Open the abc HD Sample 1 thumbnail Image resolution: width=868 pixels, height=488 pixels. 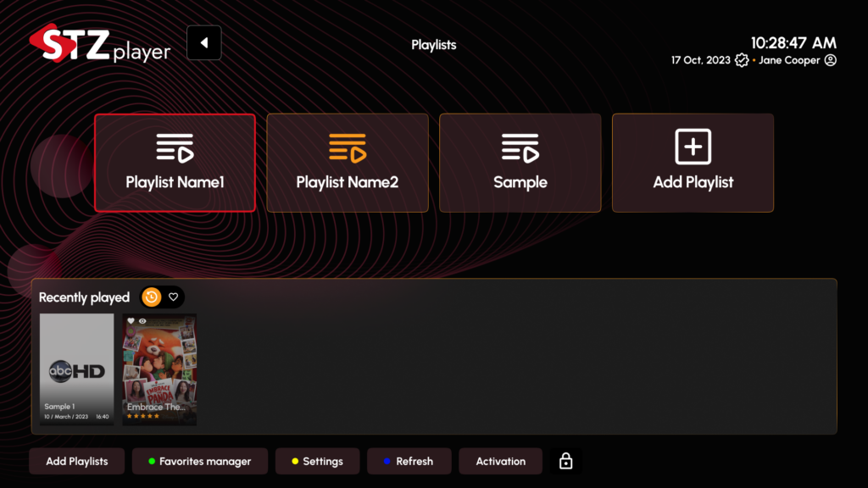pyautogui.click(x=76, y=369)
